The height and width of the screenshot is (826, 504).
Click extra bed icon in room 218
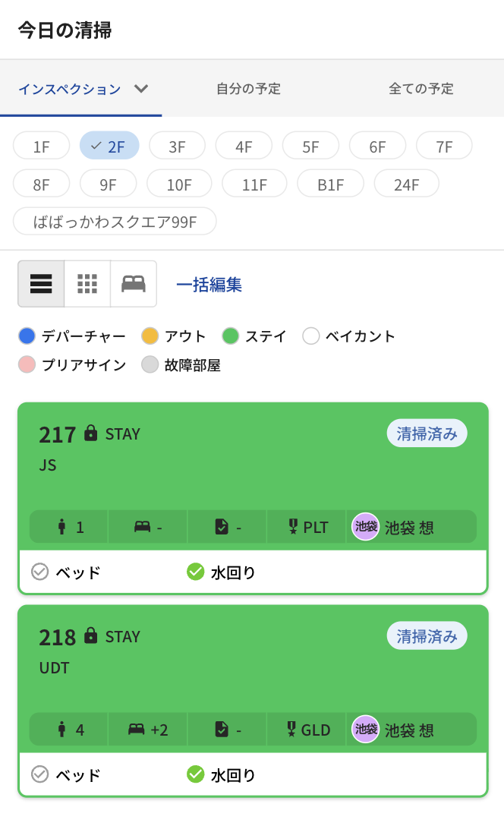(137, 730)
